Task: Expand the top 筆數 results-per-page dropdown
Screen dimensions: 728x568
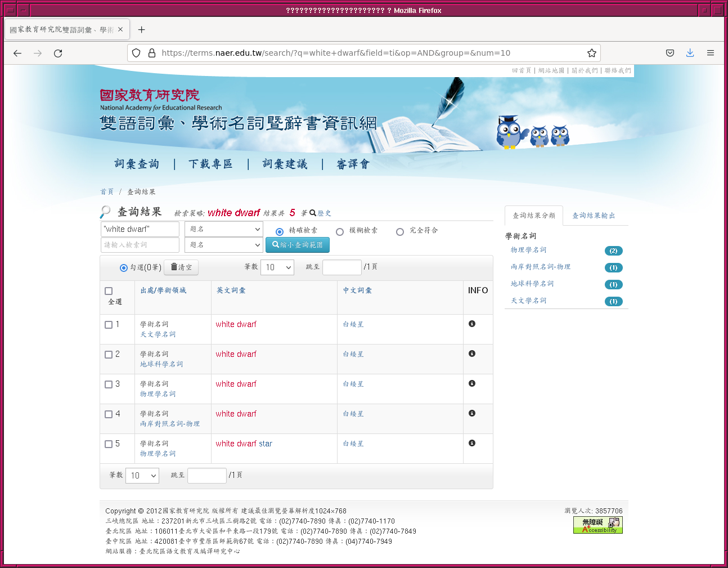Action: pos(277,267)
